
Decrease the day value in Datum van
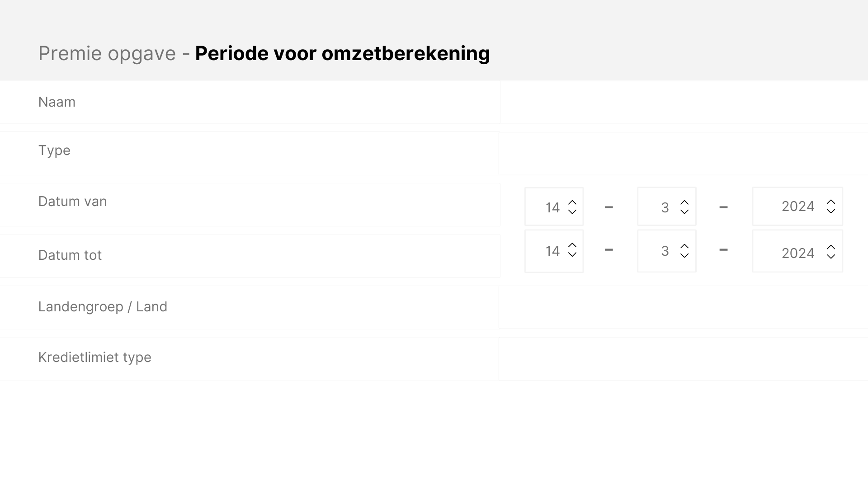tap(572, 212)
